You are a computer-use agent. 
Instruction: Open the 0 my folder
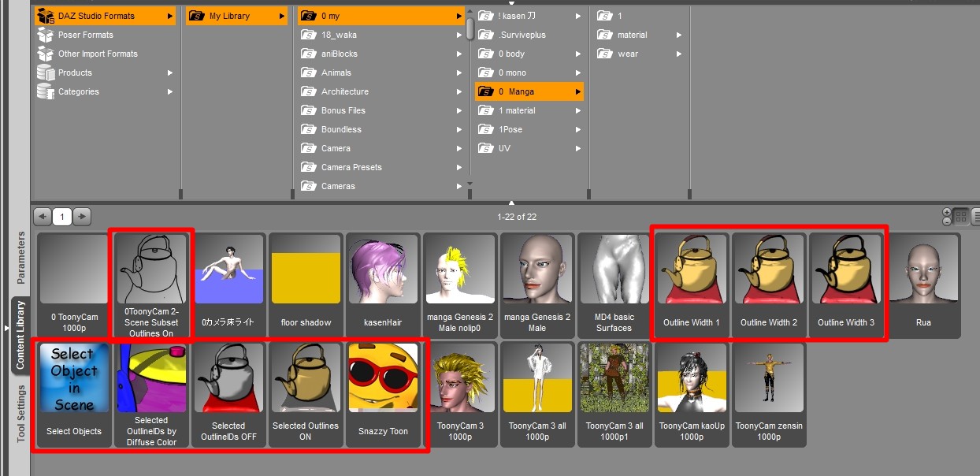(x=381, y=16)
